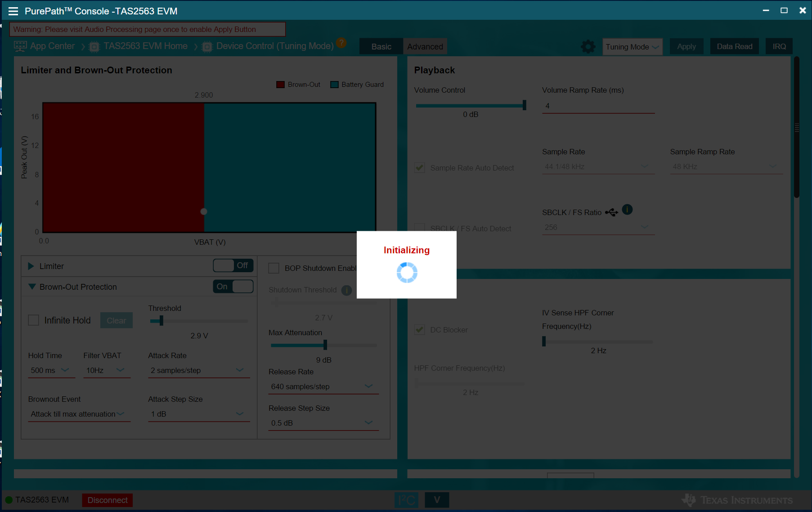Click the IRQ button
The height and width of the screenshot is (512, 812).
779,46
